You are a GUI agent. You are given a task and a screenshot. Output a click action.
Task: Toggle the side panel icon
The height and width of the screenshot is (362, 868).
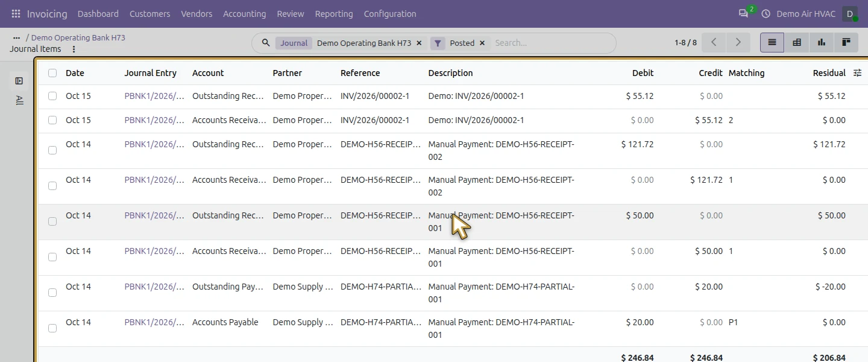pyautogui.click(x=19, y=81)
